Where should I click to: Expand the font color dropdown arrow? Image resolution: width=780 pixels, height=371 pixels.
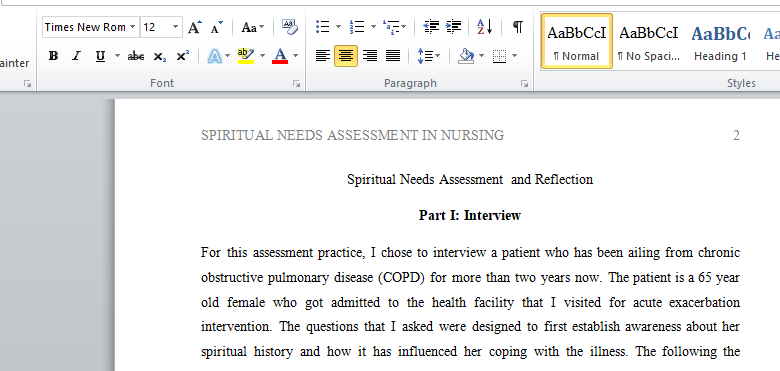pos(295,56)
